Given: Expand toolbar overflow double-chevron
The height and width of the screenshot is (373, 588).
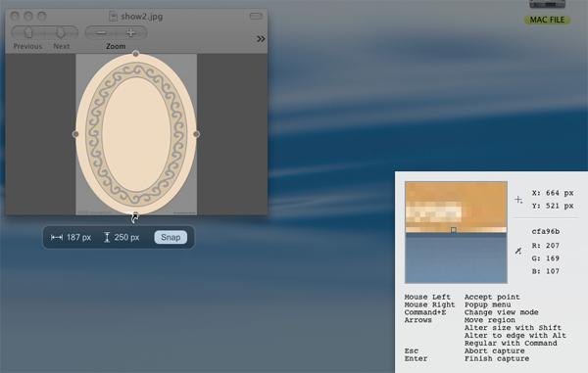Looking at the screenshot, I should (x=261, y=38).
